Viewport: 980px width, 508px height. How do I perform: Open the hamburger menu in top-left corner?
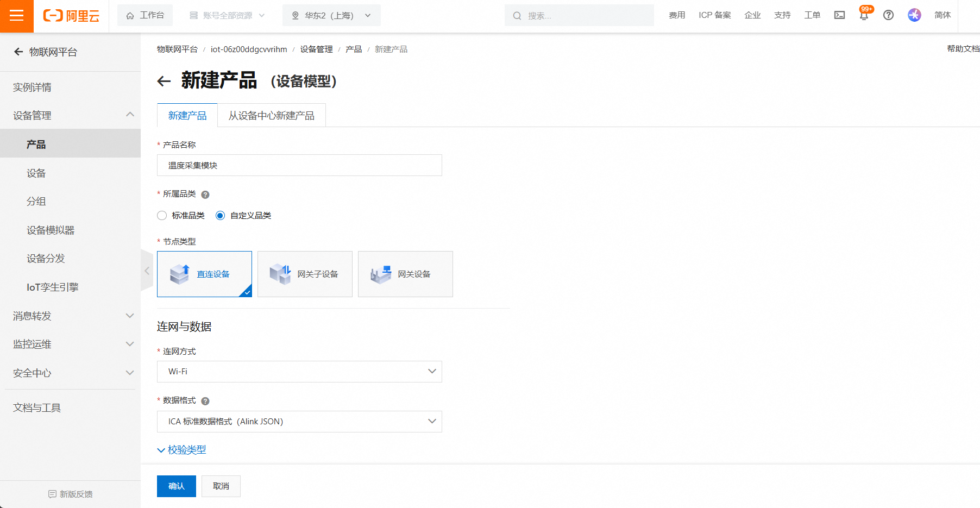tap(16, 16)
